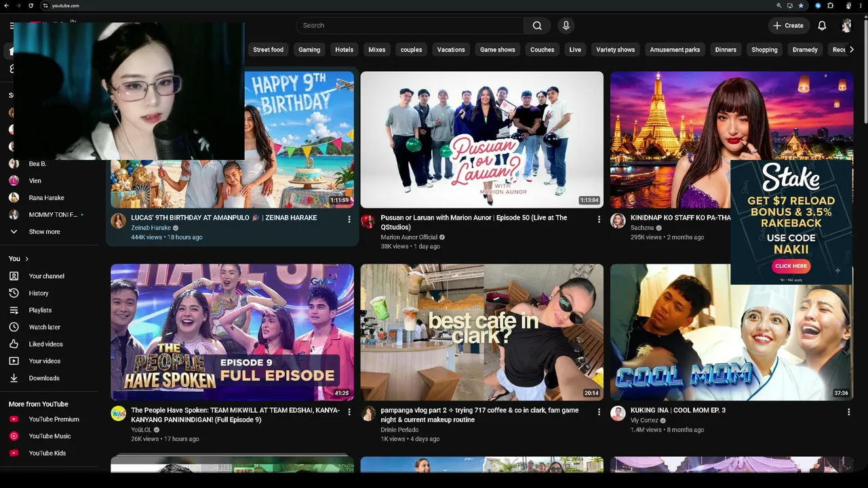Select the Gaming chip
The width and height of the screenshot is (868, 488).
coord(309,49)
